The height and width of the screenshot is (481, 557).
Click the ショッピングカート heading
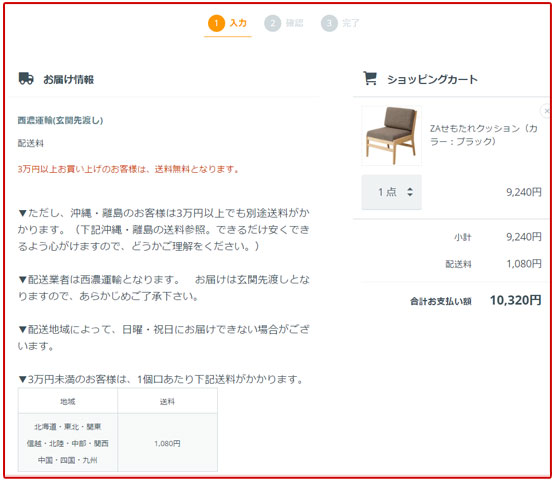pos(432,79)
